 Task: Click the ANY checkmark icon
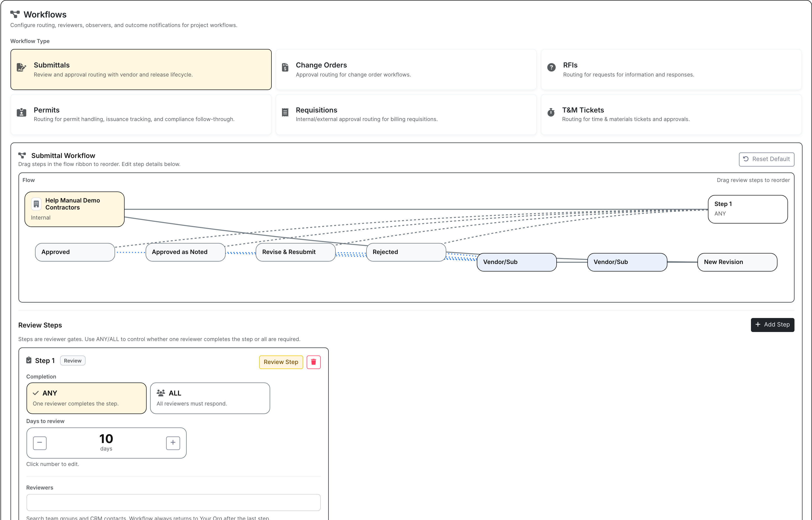point(36,393)
